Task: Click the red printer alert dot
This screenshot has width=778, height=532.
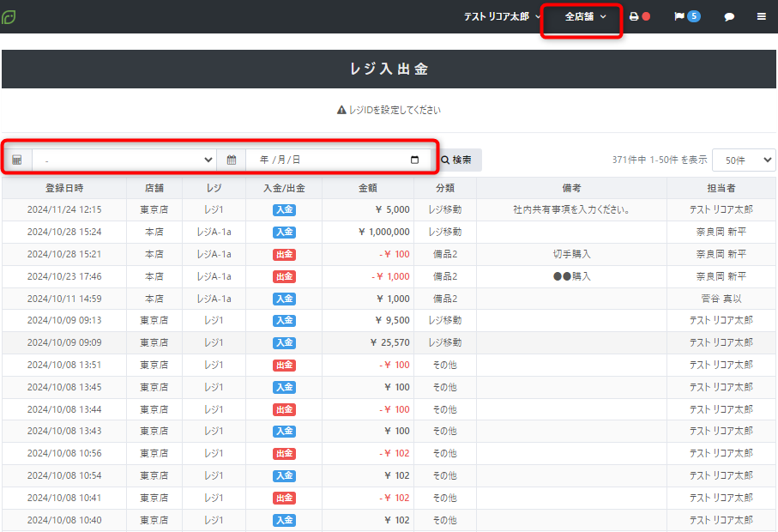Action: 646,16
